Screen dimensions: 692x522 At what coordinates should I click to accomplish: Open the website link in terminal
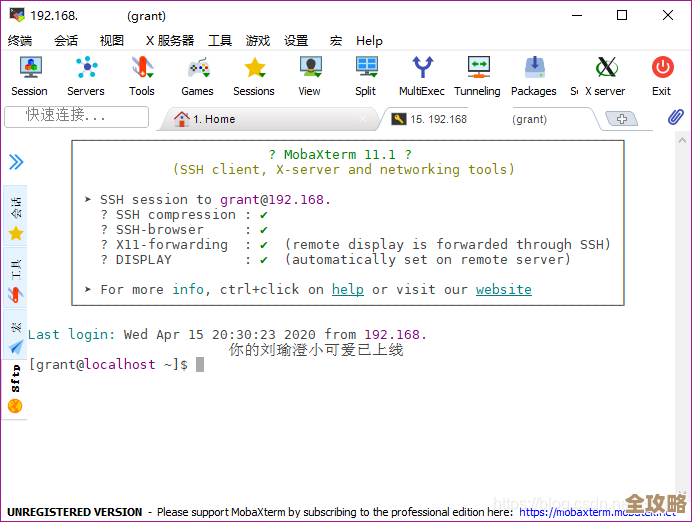(503, 289)
